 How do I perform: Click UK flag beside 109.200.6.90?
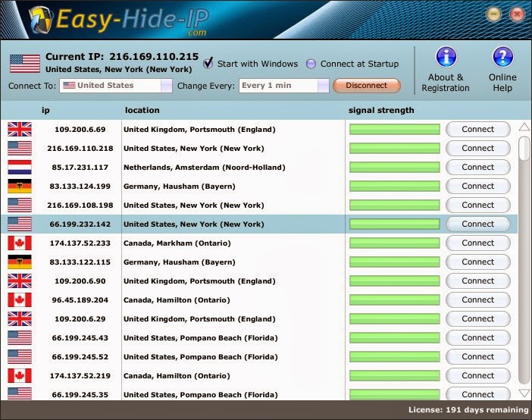tap(20, 281)
